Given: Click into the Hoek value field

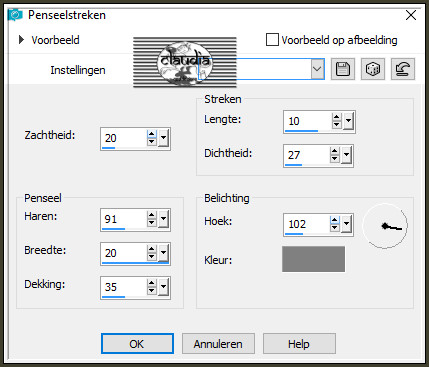Looking at the screenshot, I should (307, 224).
